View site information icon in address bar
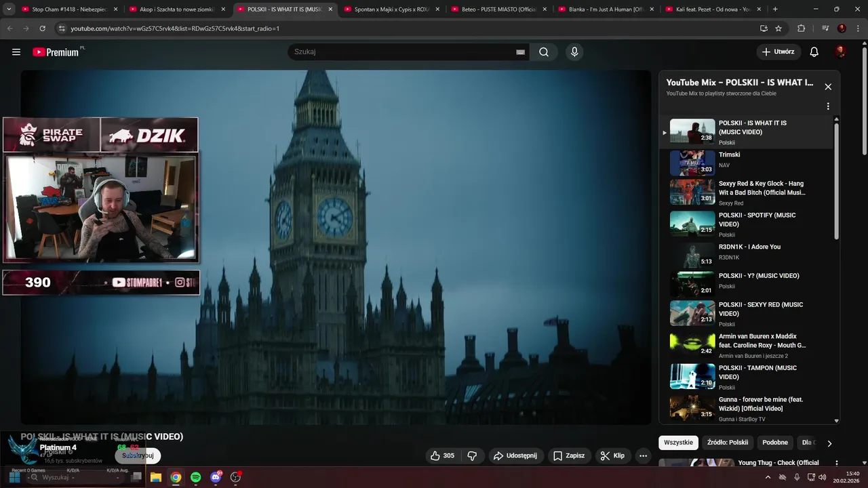 point(61,28)
